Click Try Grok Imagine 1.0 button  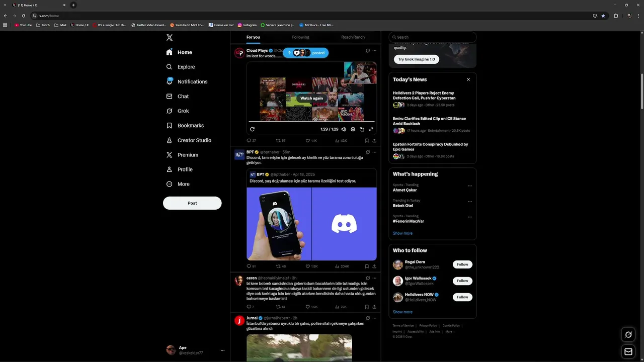(416, 59)
